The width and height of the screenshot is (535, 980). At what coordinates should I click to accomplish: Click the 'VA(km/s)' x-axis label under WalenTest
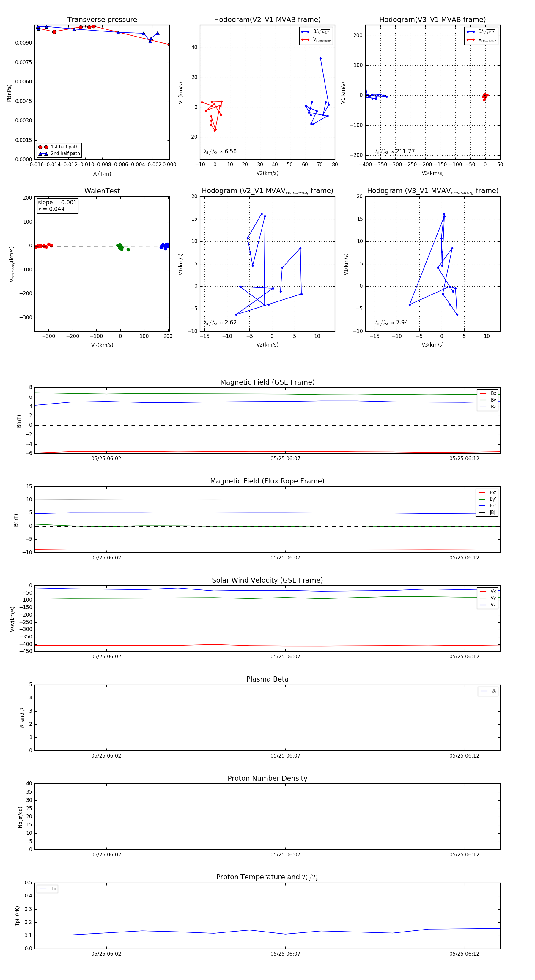102,345
